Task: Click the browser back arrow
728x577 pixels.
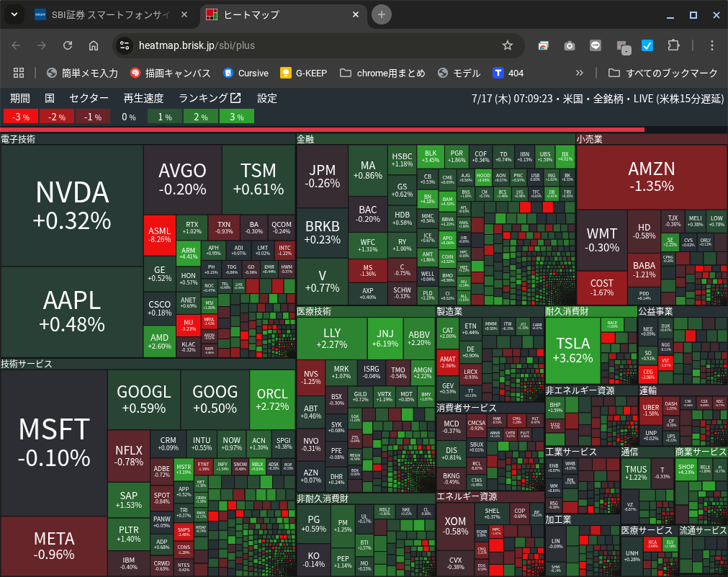Action: point(17,45)
